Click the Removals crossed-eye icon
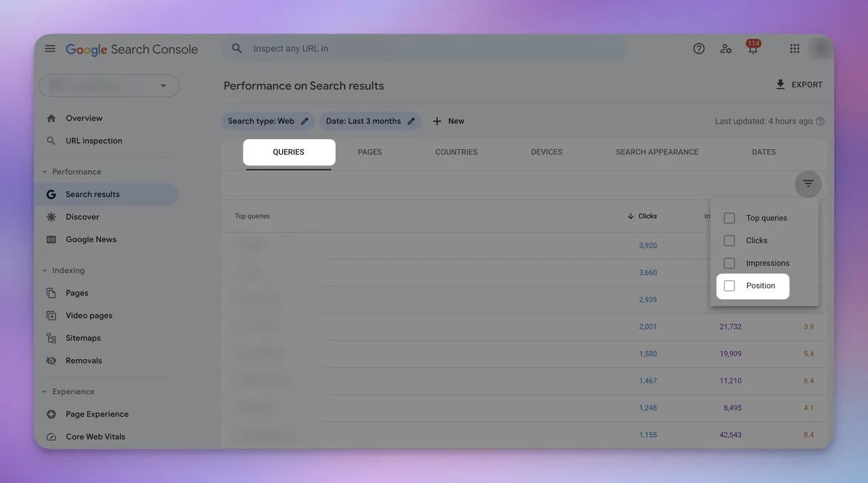Image resolution: width=868 pixels, height=483 pixels. (x=51, y=361)
